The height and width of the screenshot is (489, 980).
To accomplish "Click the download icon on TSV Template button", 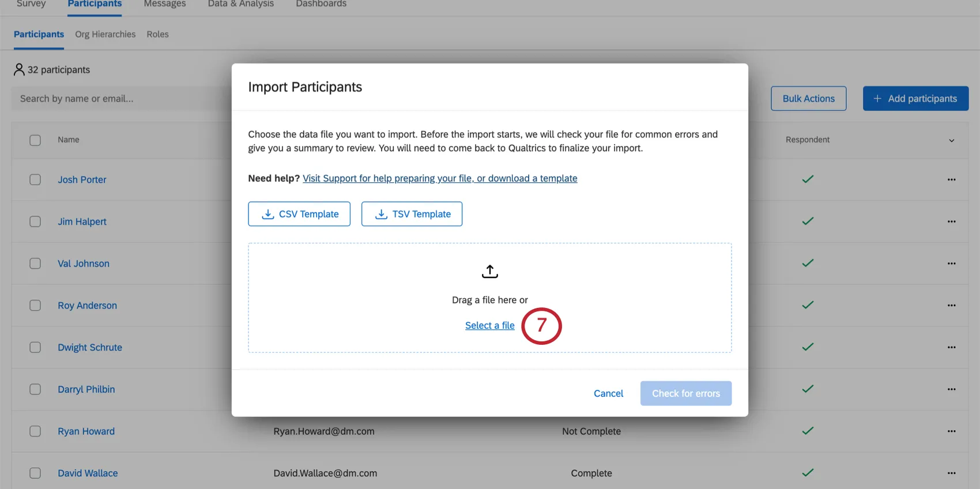I will coord(380,214).
